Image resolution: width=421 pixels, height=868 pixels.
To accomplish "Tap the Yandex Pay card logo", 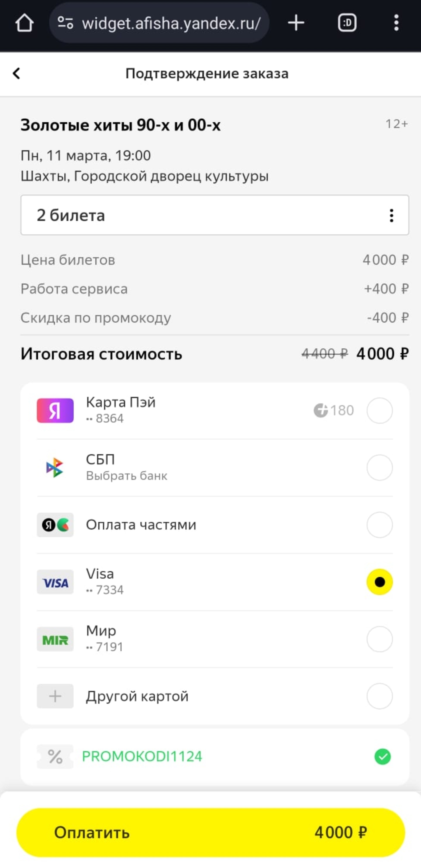I will [x=55, y=410].
